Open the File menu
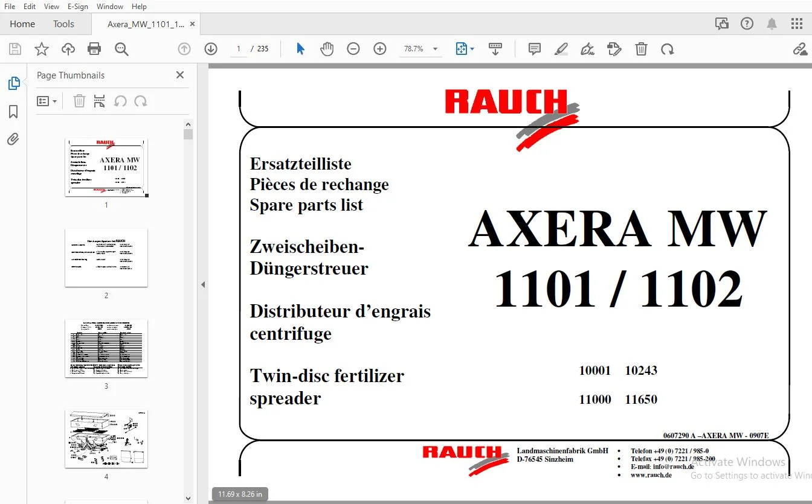 10,6
